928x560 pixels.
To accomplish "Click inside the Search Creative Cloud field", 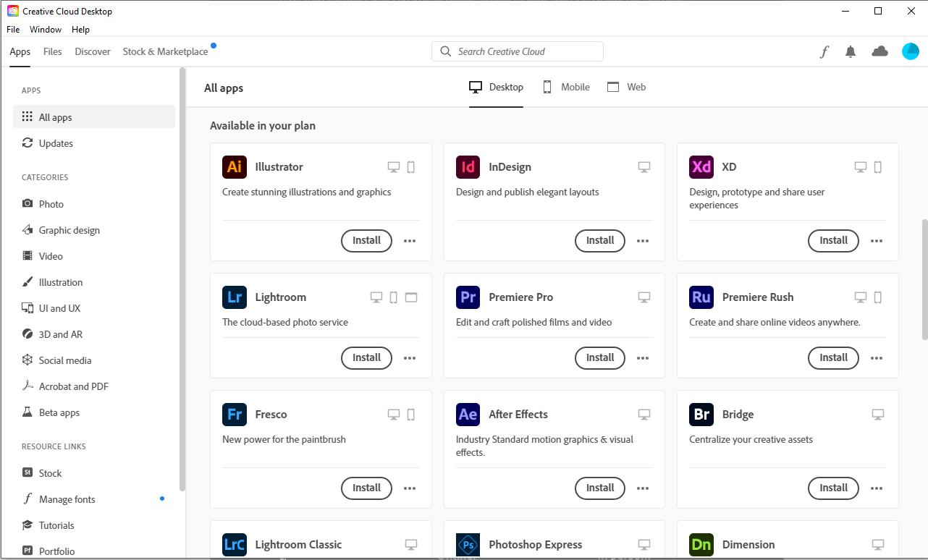I will pyautogui.click(x=517, y=51).
